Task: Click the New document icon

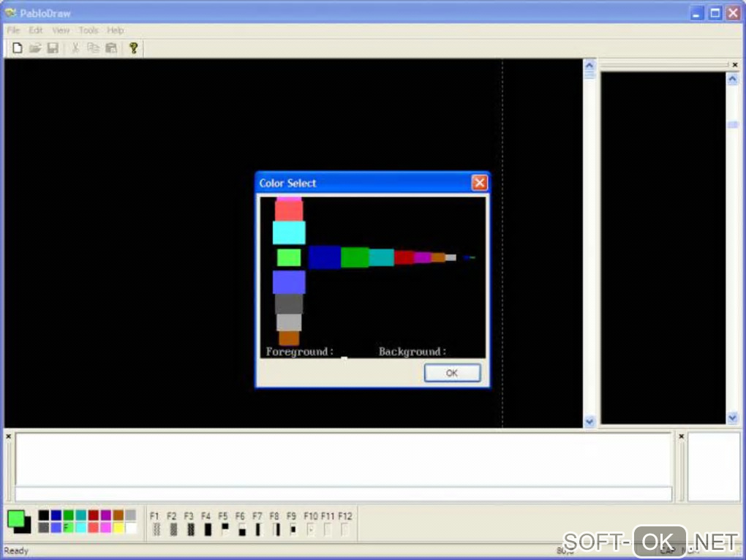Action: [18, 48]
